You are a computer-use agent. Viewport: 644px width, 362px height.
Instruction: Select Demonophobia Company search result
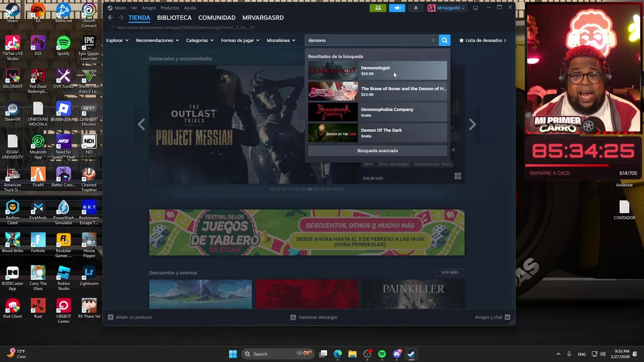pos(377,112)
